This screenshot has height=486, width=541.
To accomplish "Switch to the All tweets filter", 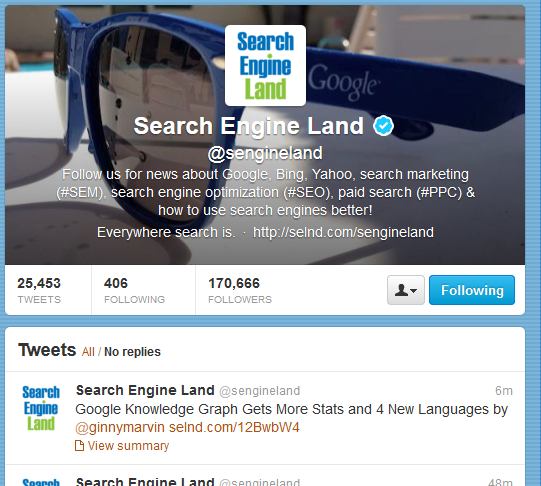I will 88,352.
